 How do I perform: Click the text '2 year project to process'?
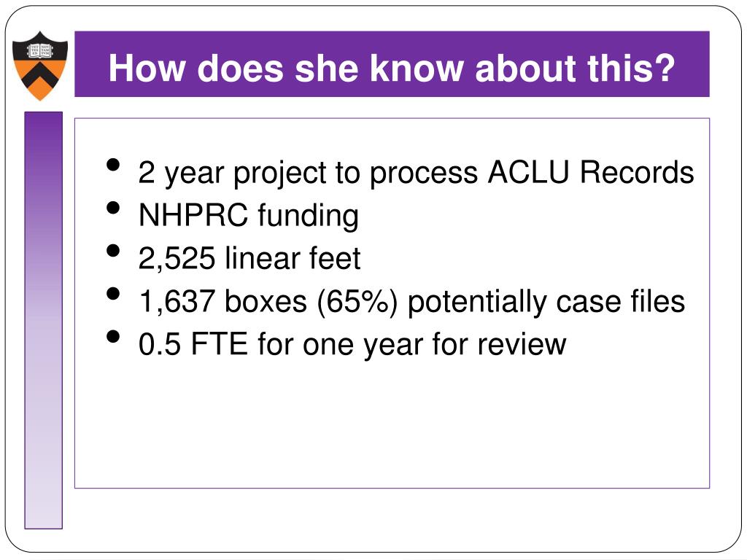[x=309, y=174]
